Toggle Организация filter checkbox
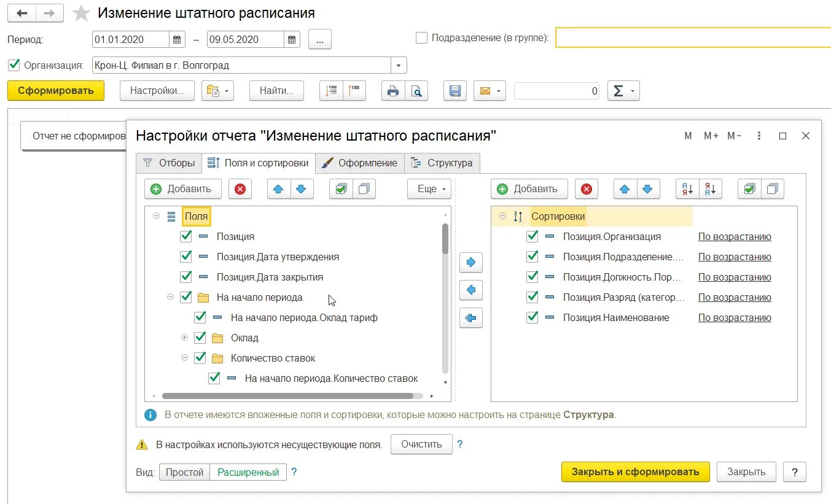 point(14,64)
